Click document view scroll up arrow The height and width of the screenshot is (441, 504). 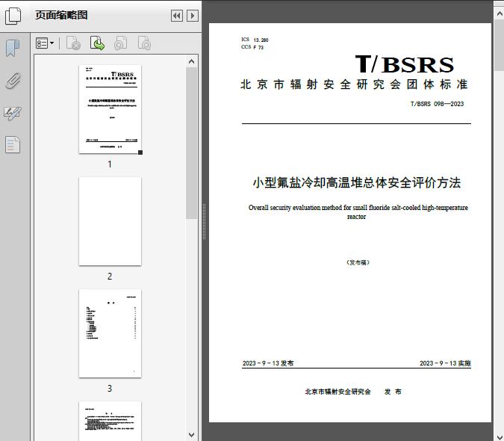pos(500,13)
